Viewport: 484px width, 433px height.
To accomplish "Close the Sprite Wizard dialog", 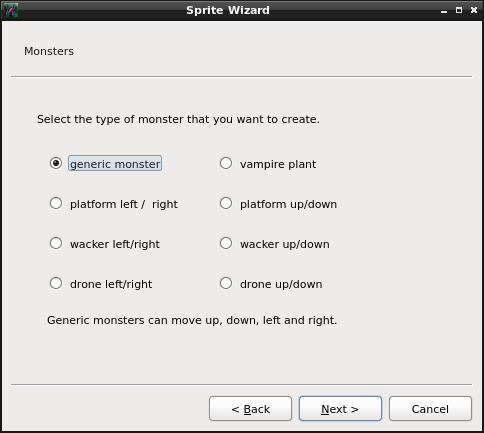I will pos(474,10).
